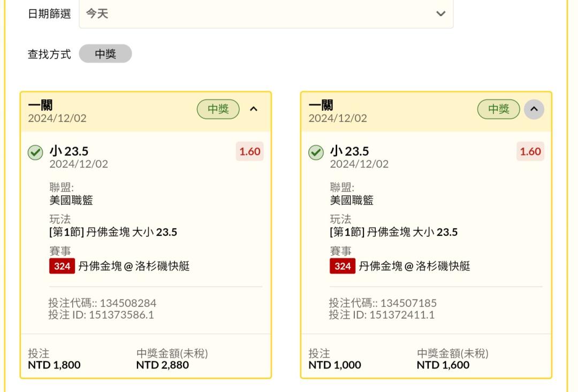
Task: Select 丹佛金塊 @ 洛杉磯快艇 in NTD 1,000 card
Action: 414,266
